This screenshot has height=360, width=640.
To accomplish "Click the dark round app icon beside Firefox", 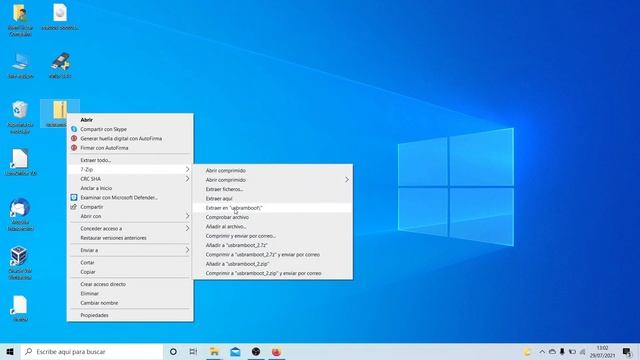I will pyautogui.click(x=256, y=351).
